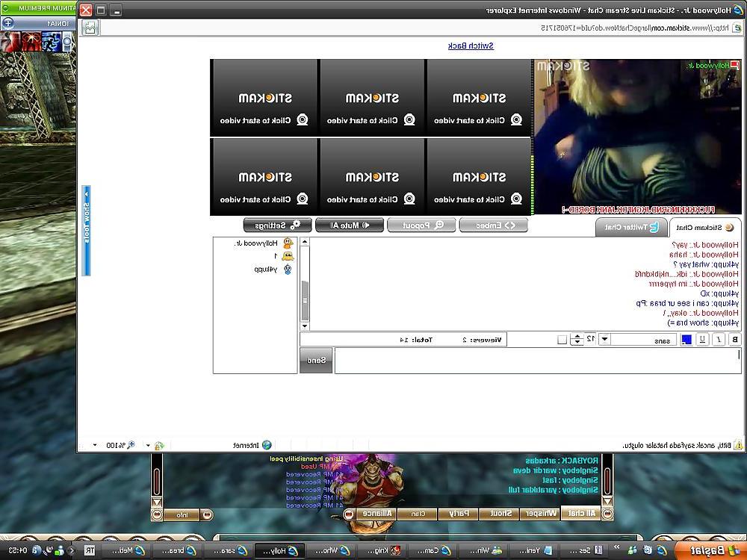Switch to the Yeni... taskbar item
The image size is (747, 560).
[x=533, y=550]
